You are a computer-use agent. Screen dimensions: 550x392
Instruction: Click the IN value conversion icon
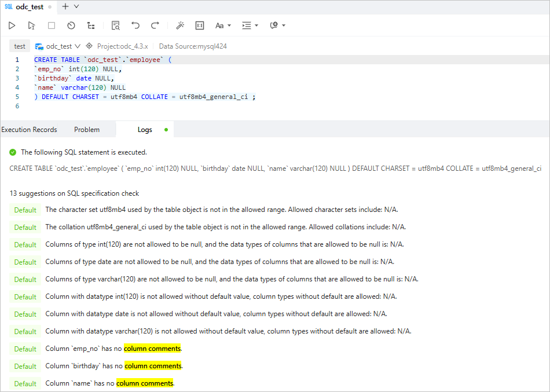pyautogui.click(x=200, y=25)
